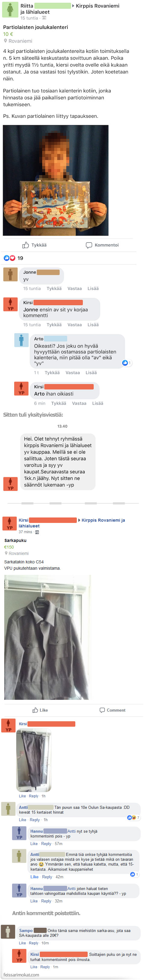Open the Lisää menu under Jonne's yv comment
This screenshot has width=144, height=980.
[93, 288]
